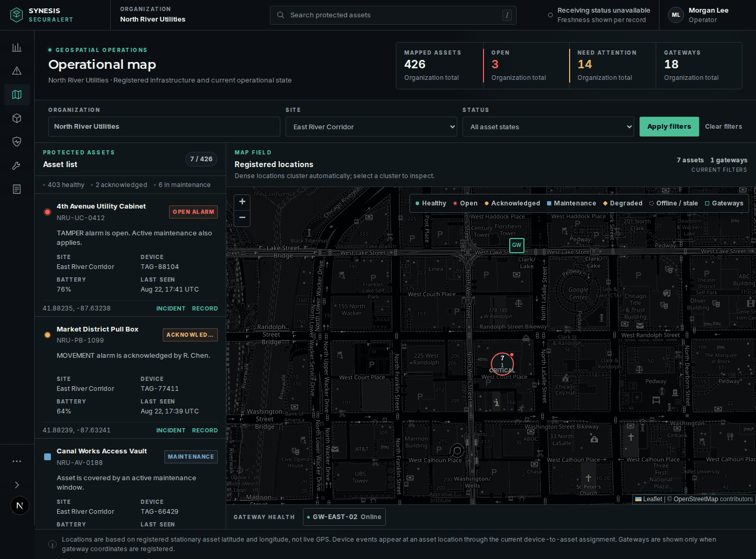Select the GW-EAST-02 Online gateway chip
The width and height of the screenshot is (756, 559).
tap(344, 517)
